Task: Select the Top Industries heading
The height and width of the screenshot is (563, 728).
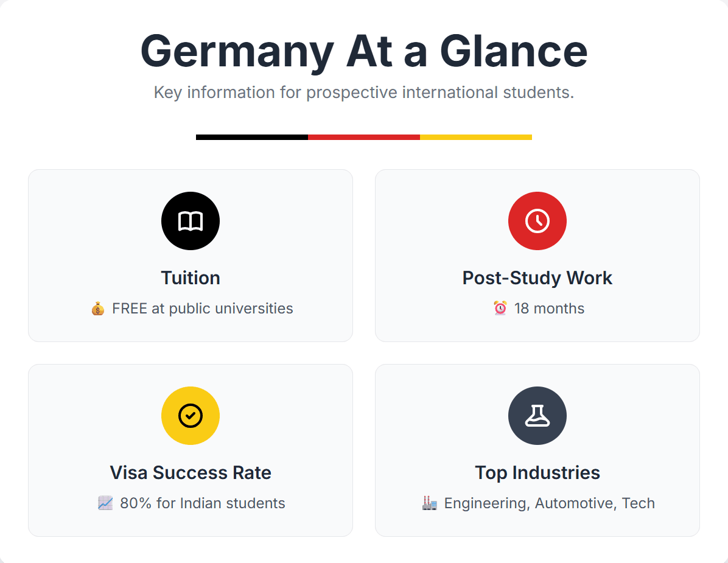Action: pyautogui.click(x=537, y=473)
